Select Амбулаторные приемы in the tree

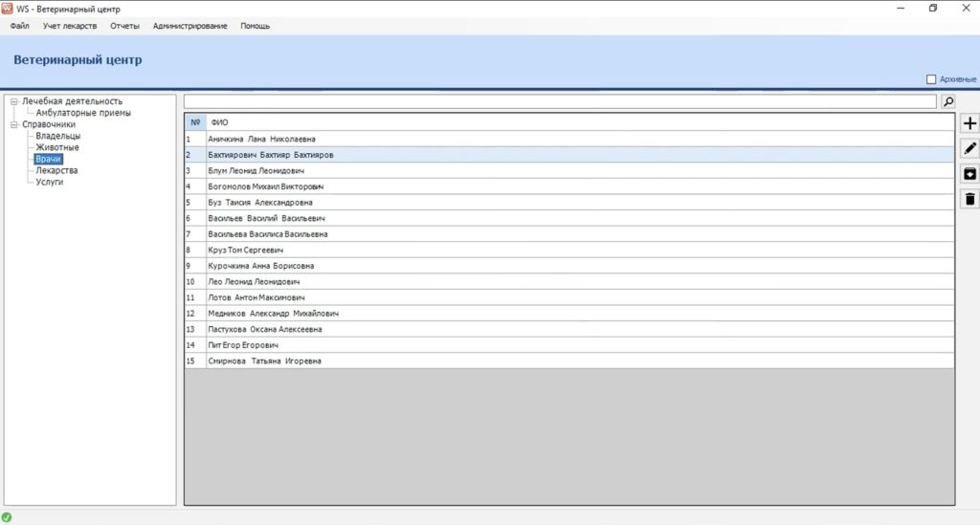(83, 113)
